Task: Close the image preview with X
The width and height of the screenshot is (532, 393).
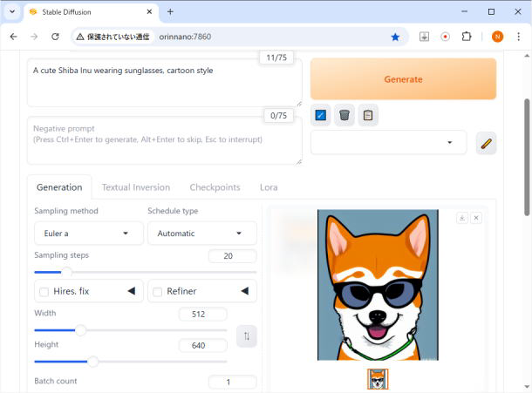Action: [x=476, y=218]
